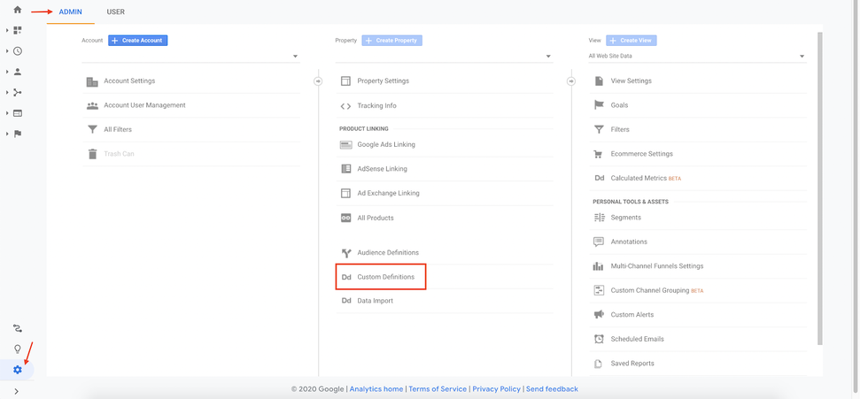This screenshot has width=868, height=399.
Task: Expand the left sidebar navigation chevron
Action: [17, 391]
